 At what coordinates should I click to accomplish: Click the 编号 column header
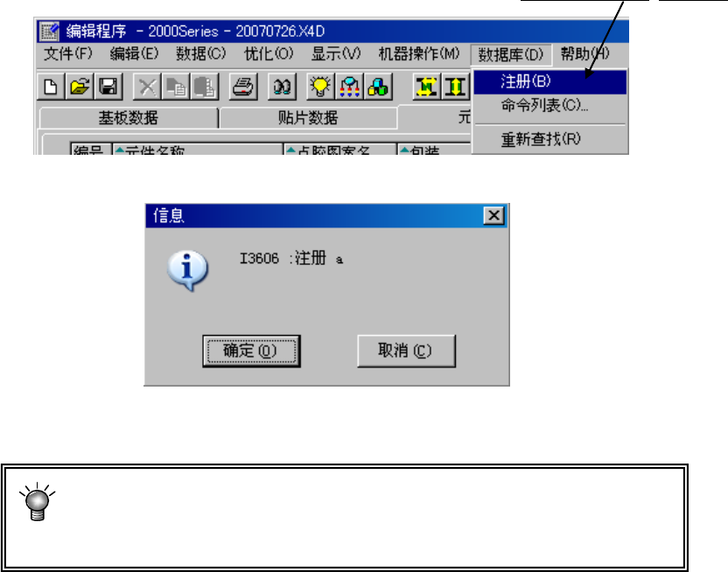coord(90,149)
